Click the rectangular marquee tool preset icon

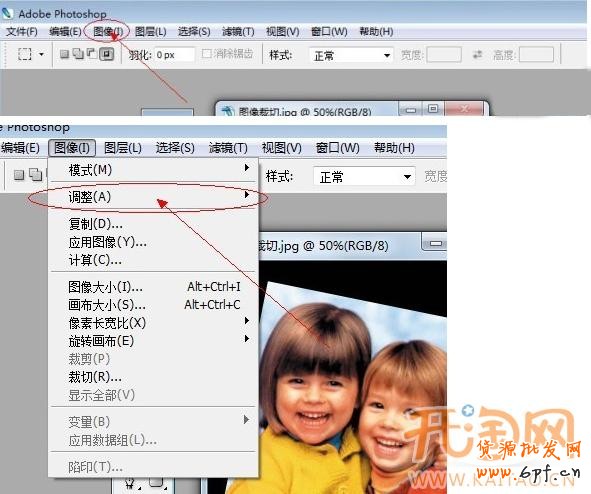click(x=25, y=54)
